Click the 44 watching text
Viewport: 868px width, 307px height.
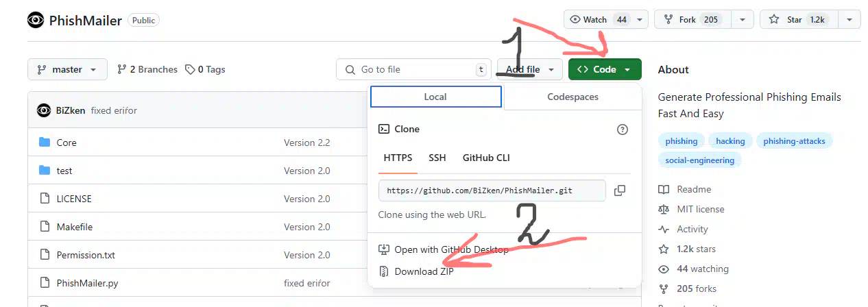pos(703,269)
